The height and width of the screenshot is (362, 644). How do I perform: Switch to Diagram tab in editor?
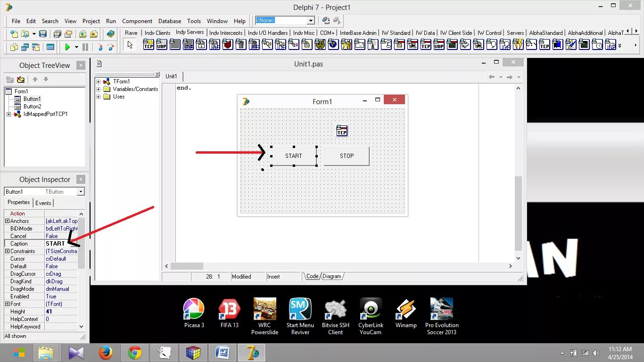click(x=332, y=276)
